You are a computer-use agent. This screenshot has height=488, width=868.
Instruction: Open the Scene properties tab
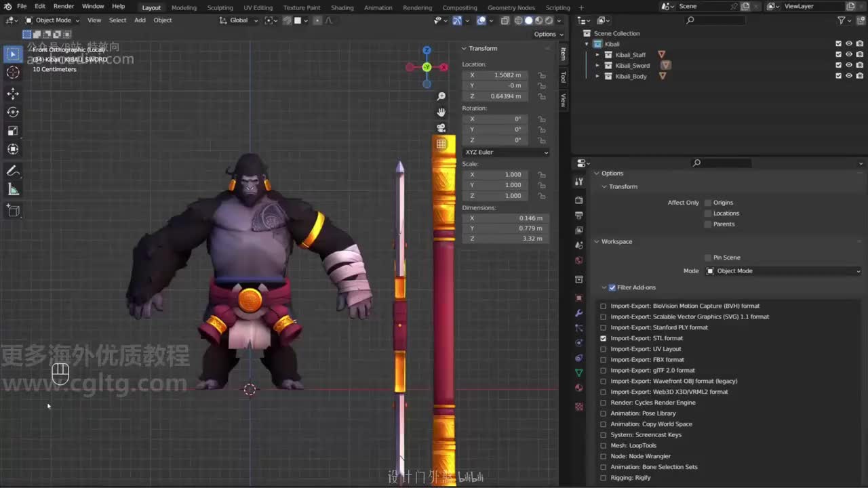coord(579,245)
